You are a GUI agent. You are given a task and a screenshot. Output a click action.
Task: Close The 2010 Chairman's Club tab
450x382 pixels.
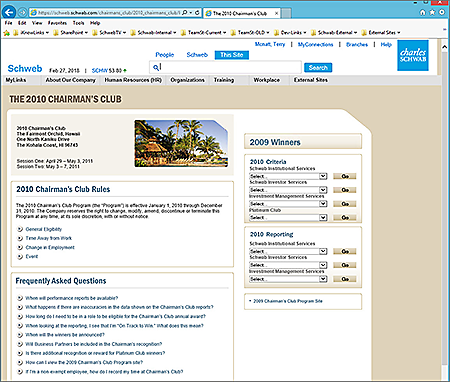tap(276, 13)
